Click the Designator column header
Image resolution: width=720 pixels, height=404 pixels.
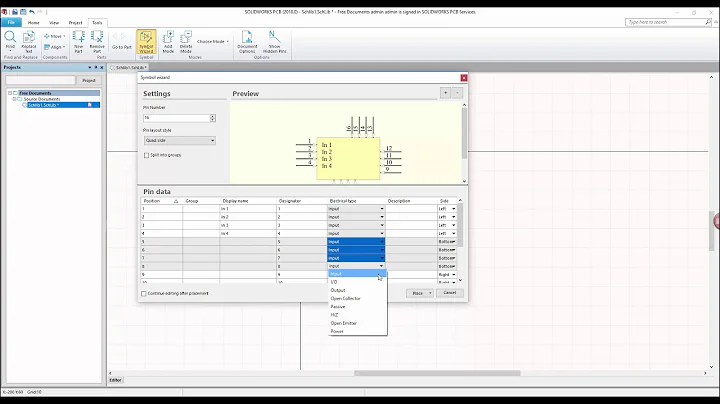point(301,201)
